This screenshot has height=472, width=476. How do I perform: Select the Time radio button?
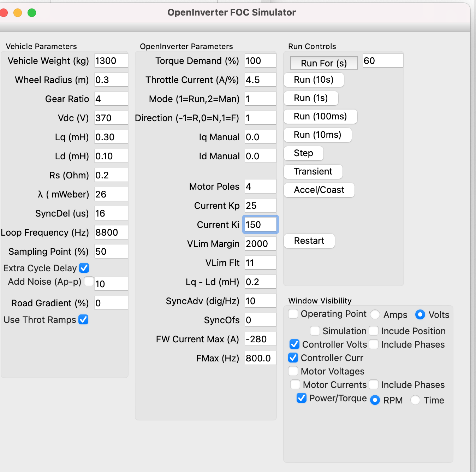tap(415, 400)
